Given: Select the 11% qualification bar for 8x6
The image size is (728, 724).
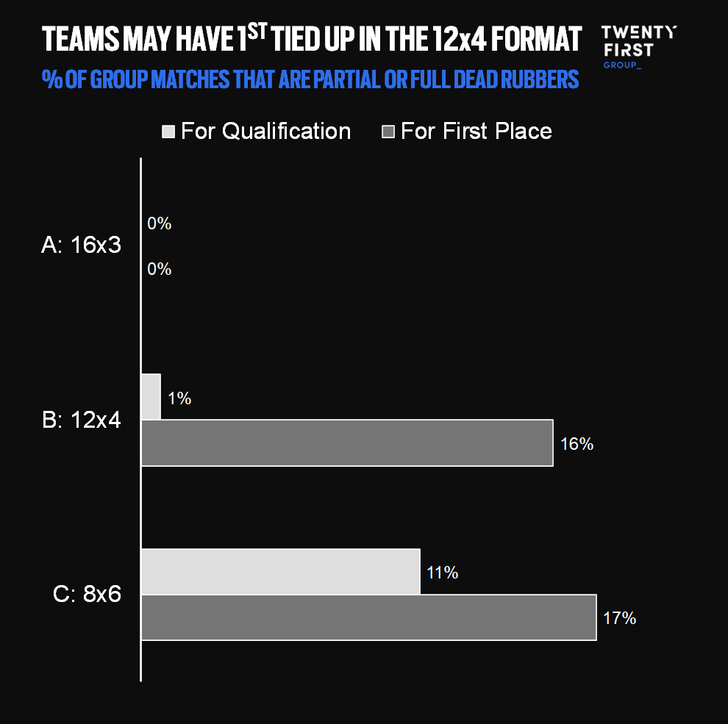Looking at the screenshot, I should coord(280,572).
